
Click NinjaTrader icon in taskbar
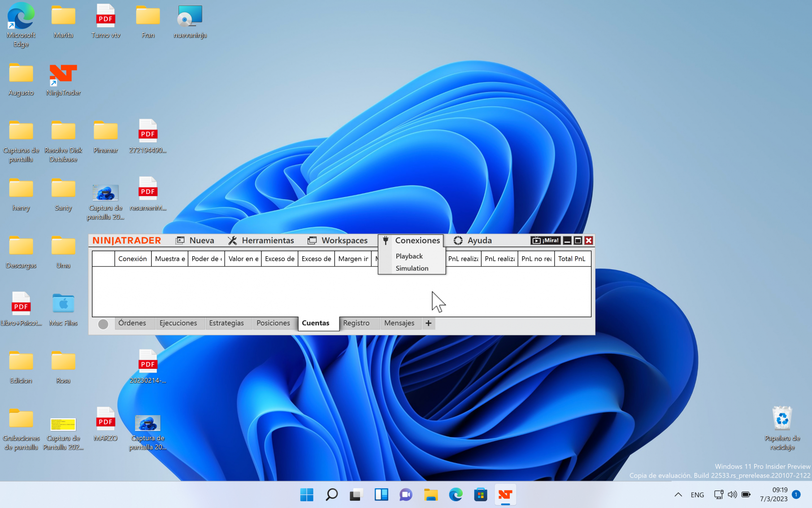[x=505, y=495]
